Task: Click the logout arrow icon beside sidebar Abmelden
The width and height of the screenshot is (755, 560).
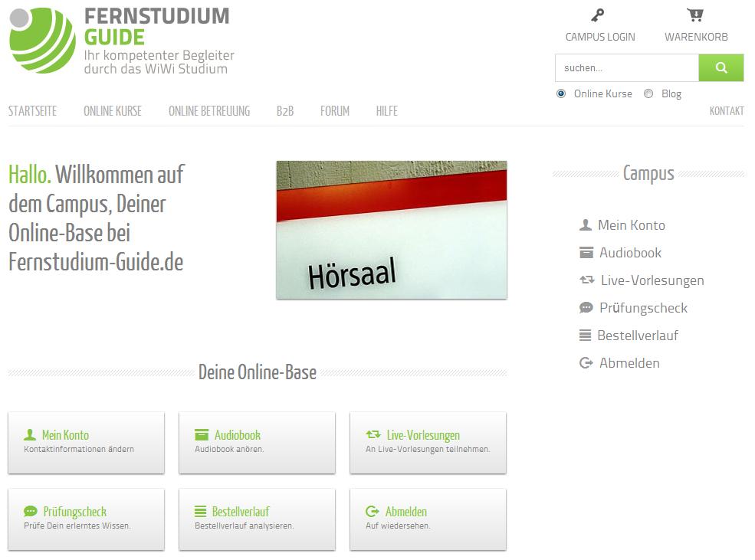Action: pyautogui.click(x=586, y=363)
